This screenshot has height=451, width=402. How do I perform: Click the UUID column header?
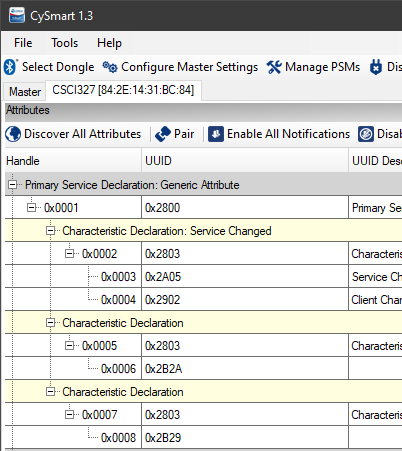point(245,161)
